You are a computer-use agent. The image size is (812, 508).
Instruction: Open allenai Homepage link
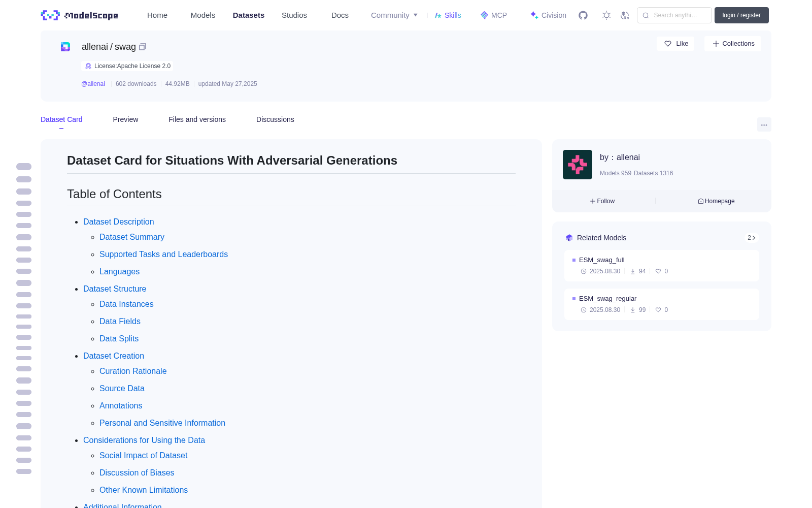click(716, 201)
